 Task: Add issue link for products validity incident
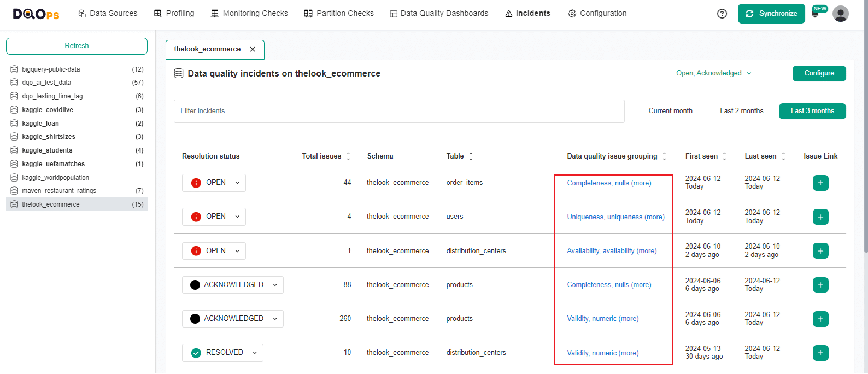tap(820, 319)
